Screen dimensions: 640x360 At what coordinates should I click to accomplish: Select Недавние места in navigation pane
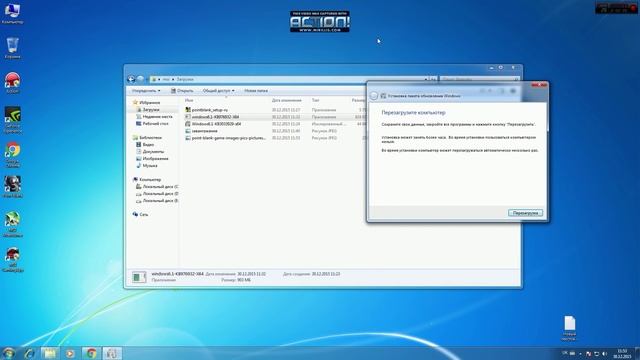(154, 117)
